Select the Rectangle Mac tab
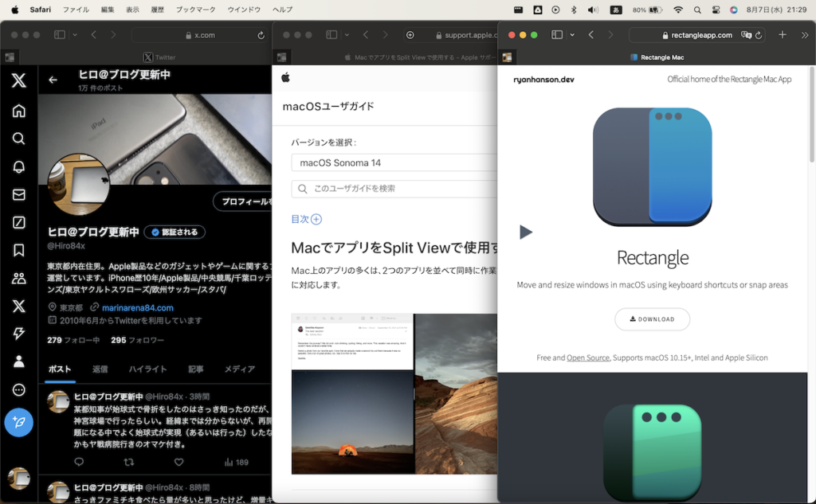The width and height of the screenshot is (816, 504). click(x=657, y=57)
